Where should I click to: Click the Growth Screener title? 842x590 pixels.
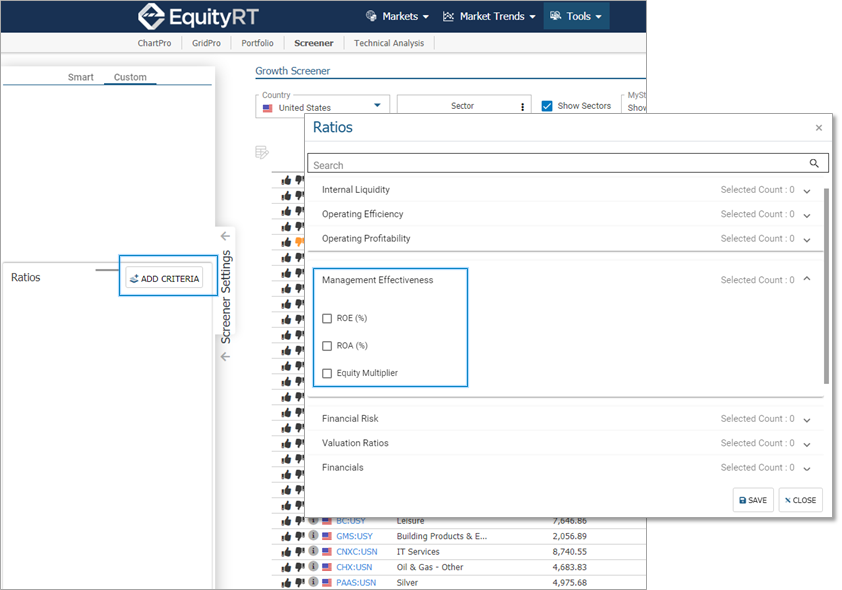pyautogui.click(x=293, y=71)
